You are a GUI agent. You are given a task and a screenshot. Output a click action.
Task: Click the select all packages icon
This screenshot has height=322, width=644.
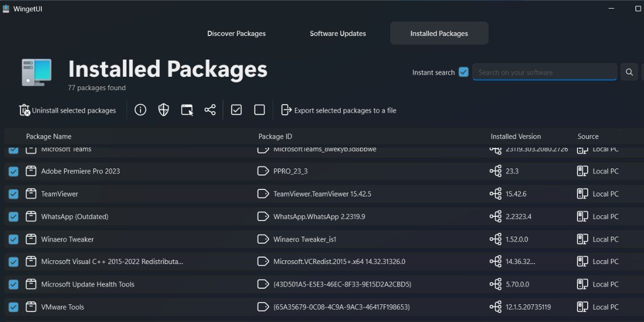pyautogui.click(x=236, y=110)
